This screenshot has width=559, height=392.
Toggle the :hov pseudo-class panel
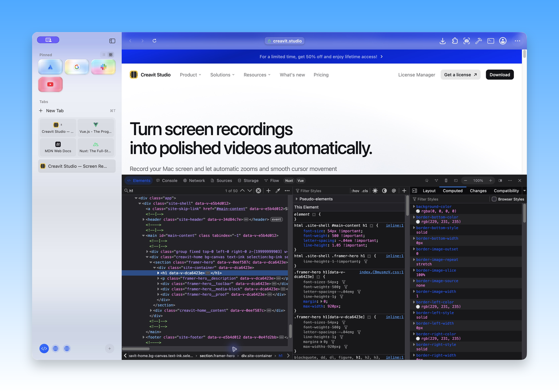point(355,191)
